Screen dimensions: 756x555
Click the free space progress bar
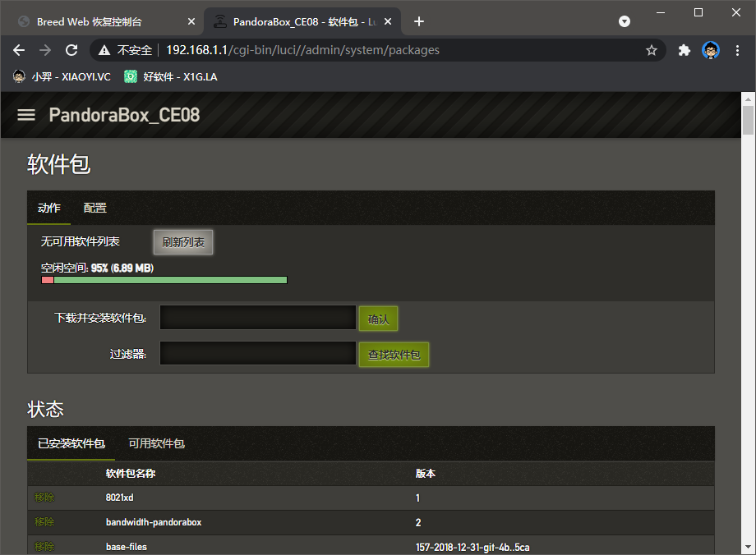(164, 280)
